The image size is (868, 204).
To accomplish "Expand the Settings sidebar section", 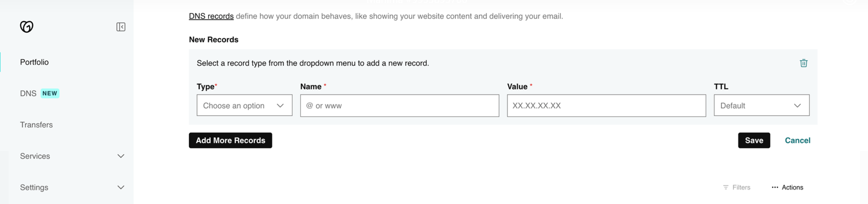I will [72, 187].
